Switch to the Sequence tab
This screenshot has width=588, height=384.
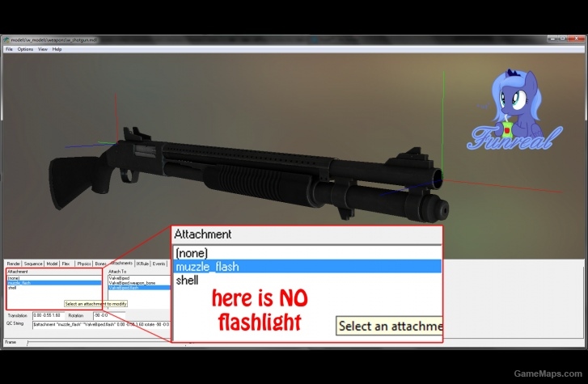pos(33,264)
